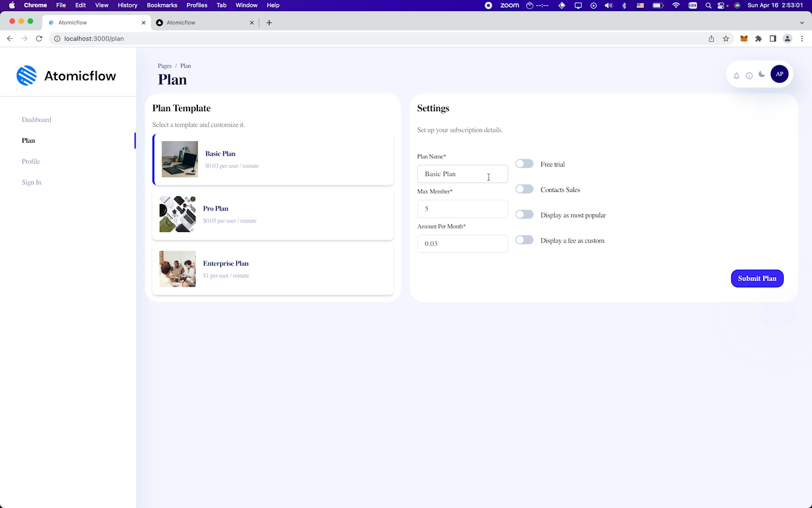Click Bluetooth icon in menu bar
Viewport: 812px width, 508px height.
pyautogui.click(x=624, y=5)
